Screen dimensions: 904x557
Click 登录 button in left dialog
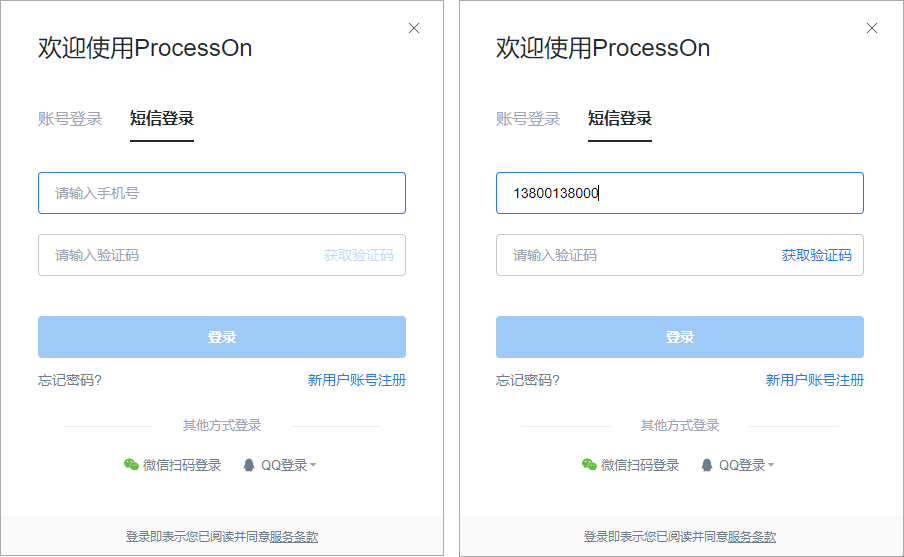(222, 337)
